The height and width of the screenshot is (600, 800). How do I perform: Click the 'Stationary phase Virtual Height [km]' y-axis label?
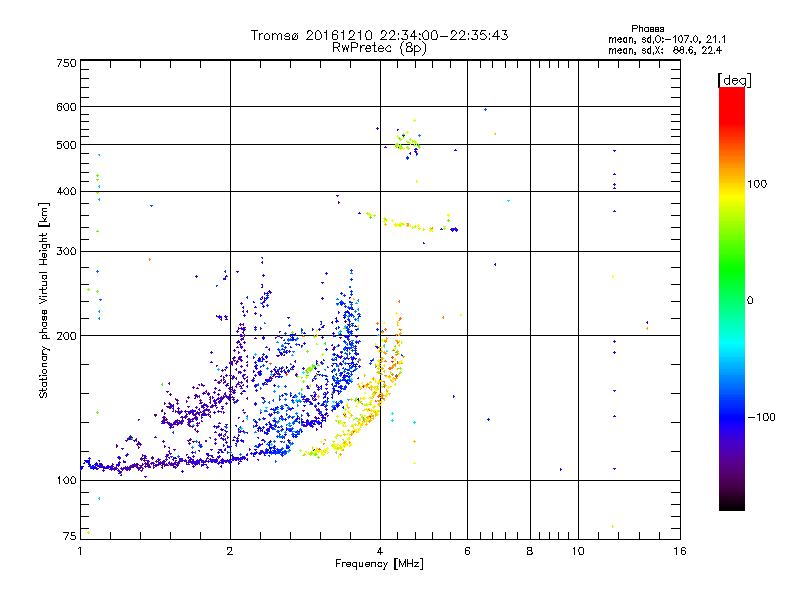[x=43, y=300]
